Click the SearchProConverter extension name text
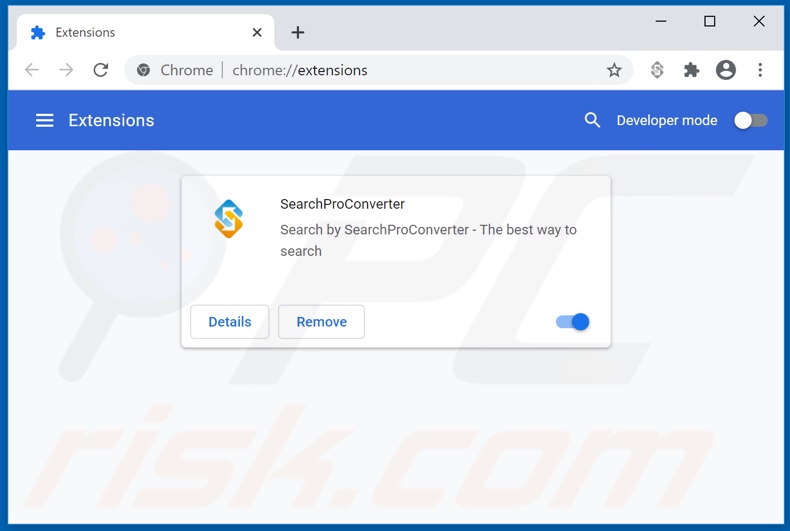This screenshot has width=790, height=531. [x=342, y=204]
